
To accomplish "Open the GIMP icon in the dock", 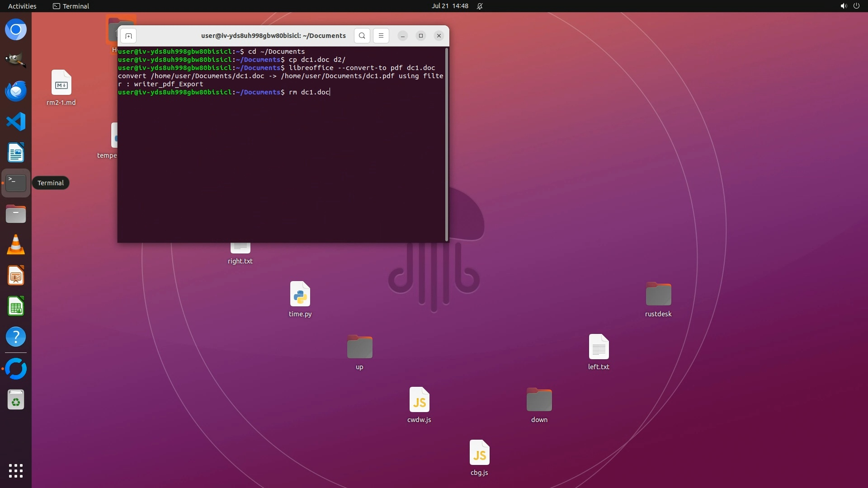I will [x=16, y=60].
